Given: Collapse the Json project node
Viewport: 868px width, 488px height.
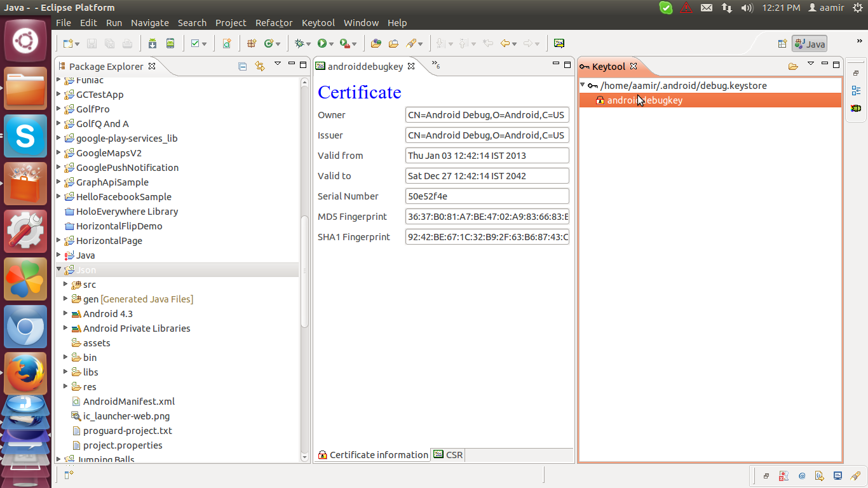Looking at the screenshot, I should coord(59,269).
